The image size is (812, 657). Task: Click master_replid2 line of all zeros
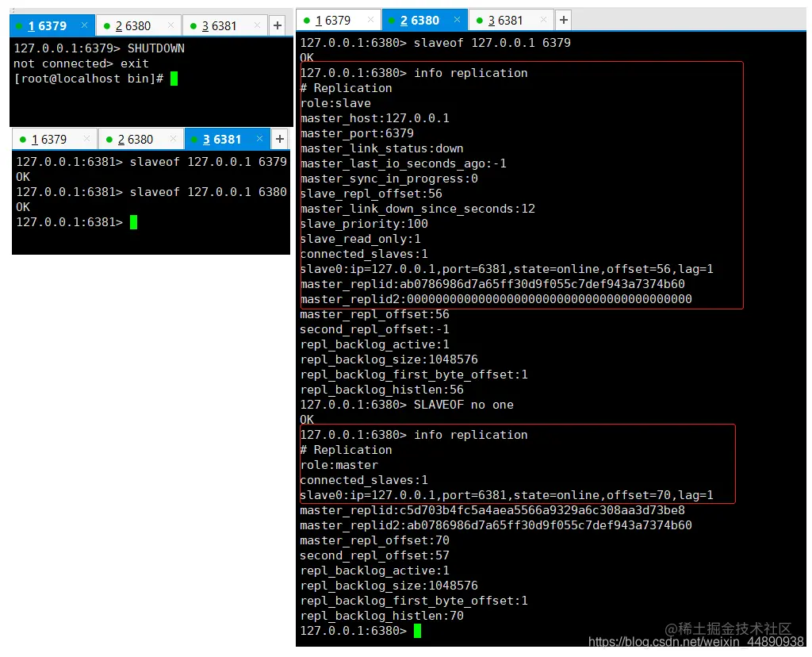(496, 299)
